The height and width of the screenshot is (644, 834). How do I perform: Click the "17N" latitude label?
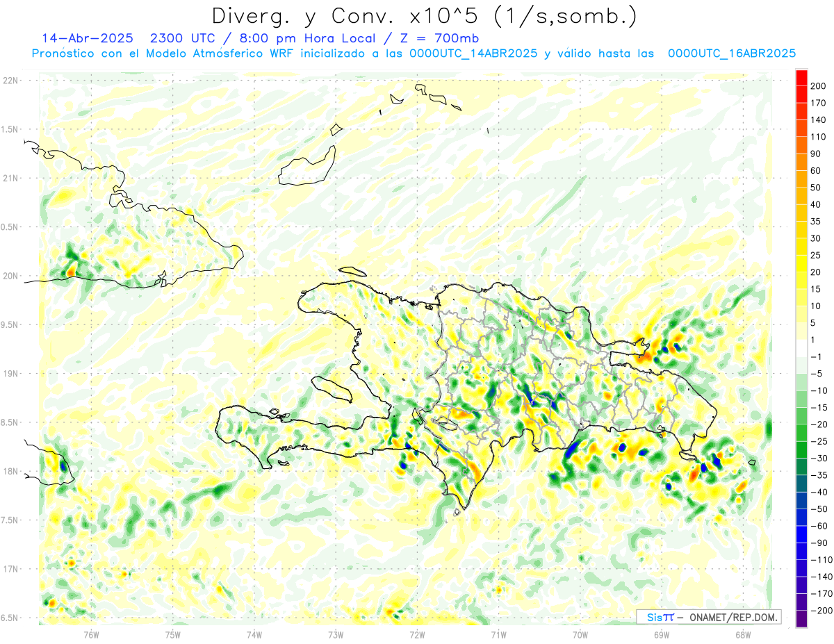[10, 569]
